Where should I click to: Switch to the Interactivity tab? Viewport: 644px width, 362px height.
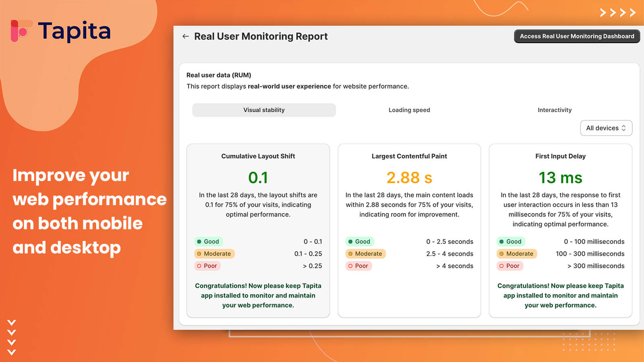click(555, 110)
